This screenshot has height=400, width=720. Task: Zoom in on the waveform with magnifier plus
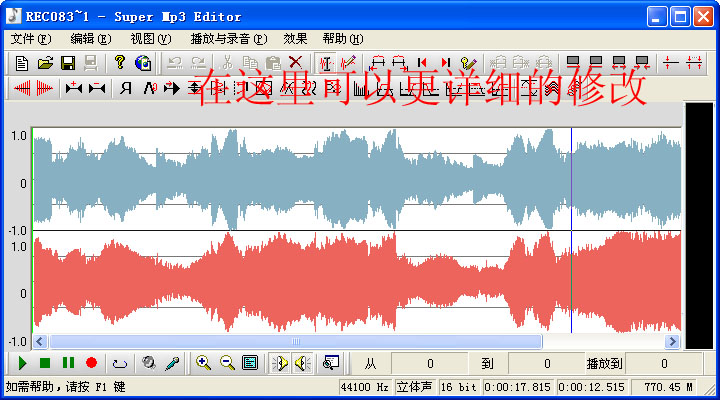[x=203, y=363]
